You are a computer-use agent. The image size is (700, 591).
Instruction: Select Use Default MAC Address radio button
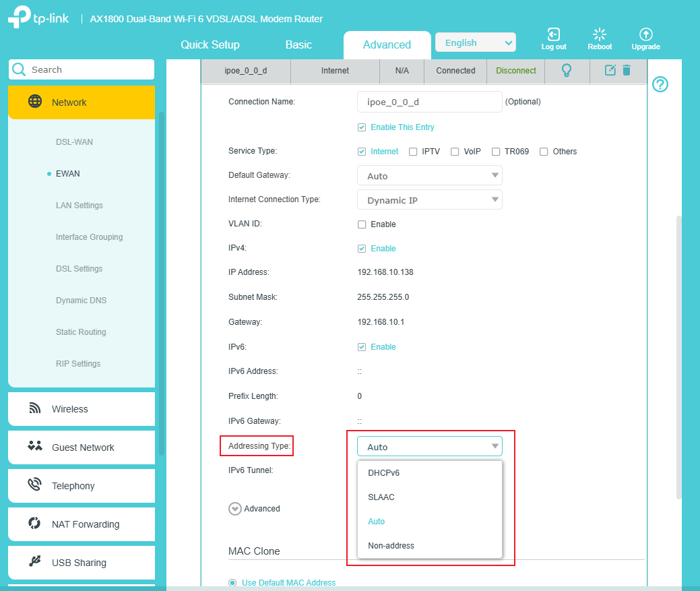(x=233, y=583)
